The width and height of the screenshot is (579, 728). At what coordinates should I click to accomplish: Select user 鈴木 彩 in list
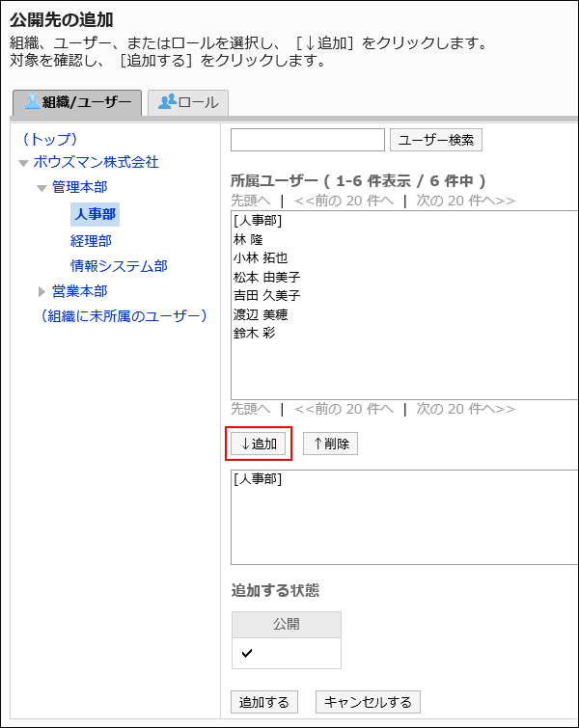pos(254,333)
